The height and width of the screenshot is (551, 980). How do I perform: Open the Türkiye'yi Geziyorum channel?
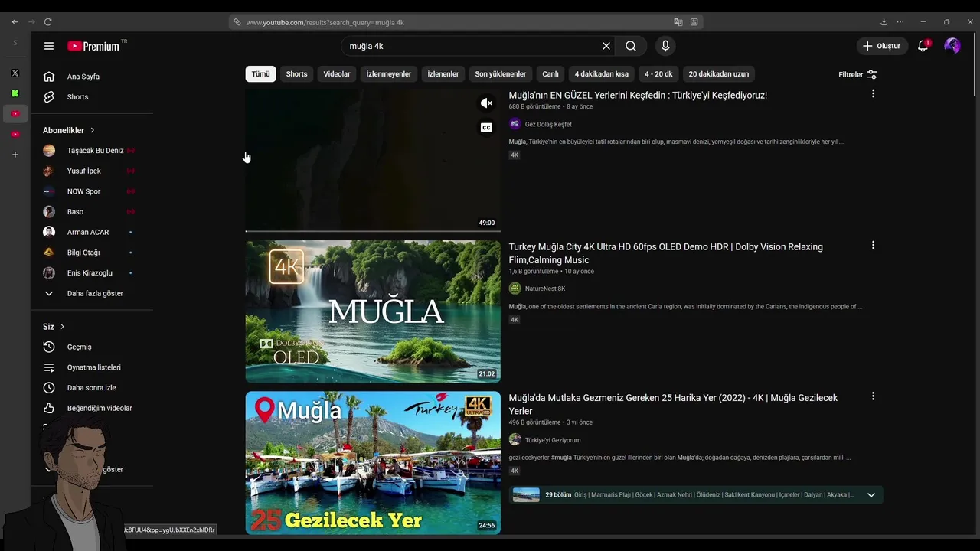tap(553, 440)
